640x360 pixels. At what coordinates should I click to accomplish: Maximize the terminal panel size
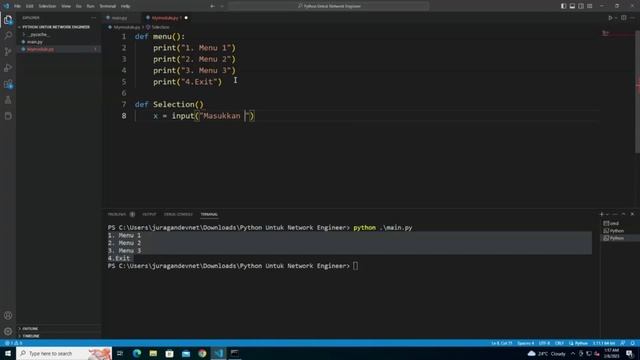point(624,214)
